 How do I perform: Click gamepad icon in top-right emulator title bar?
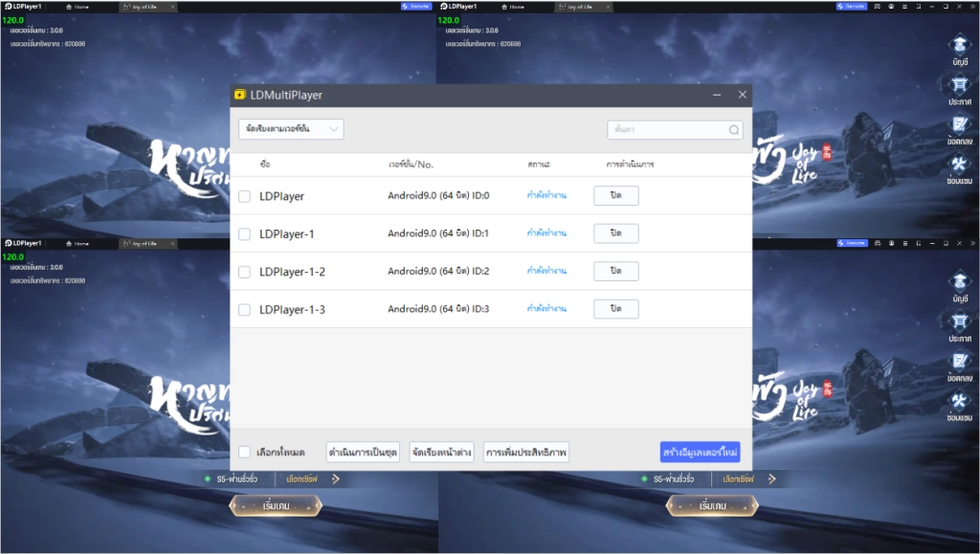click(878, 7)
